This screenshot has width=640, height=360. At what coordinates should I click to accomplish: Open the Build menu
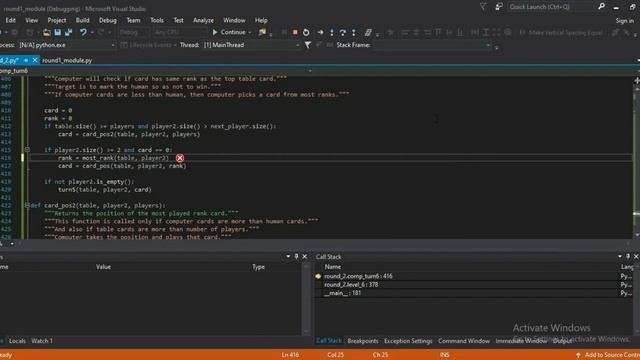[82, 20]
